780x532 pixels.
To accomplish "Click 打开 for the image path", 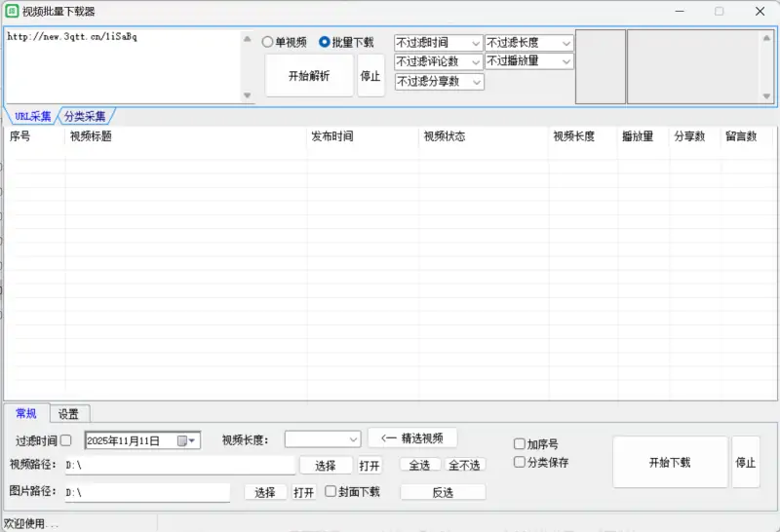I will tap(303, 492).
